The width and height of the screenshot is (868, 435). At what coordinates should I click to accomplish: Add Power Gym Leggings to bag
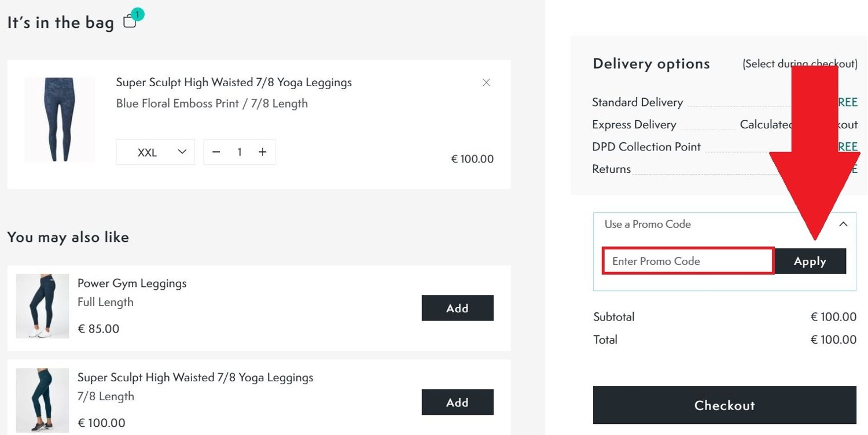click(457, 308)
